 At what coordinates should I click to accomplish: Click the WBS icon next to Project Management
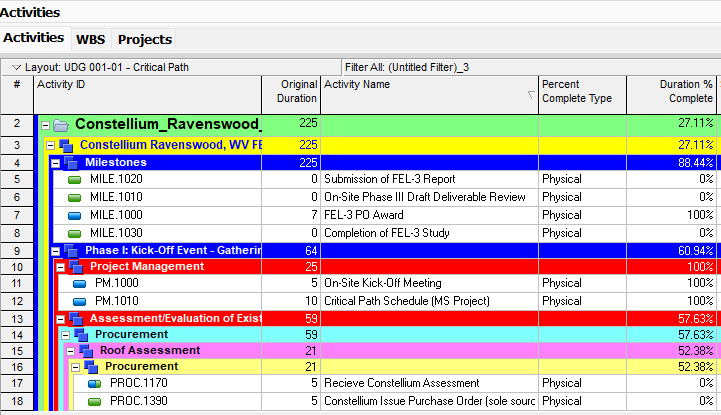[76, 267]
